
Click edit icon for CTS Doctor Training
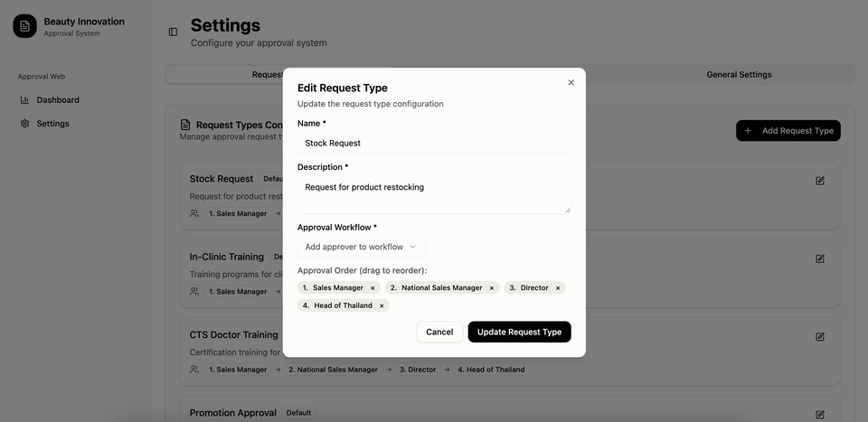(x=819, y=337)
